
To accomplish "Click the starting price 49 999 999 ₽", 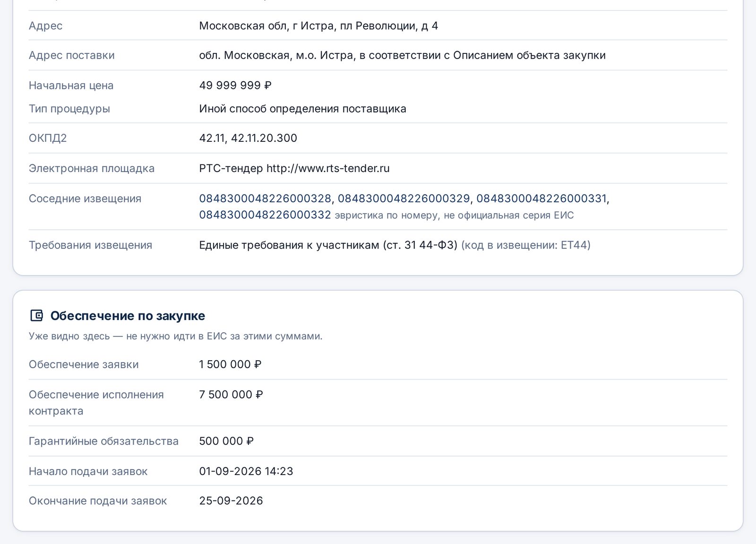I will pos(235,86).
